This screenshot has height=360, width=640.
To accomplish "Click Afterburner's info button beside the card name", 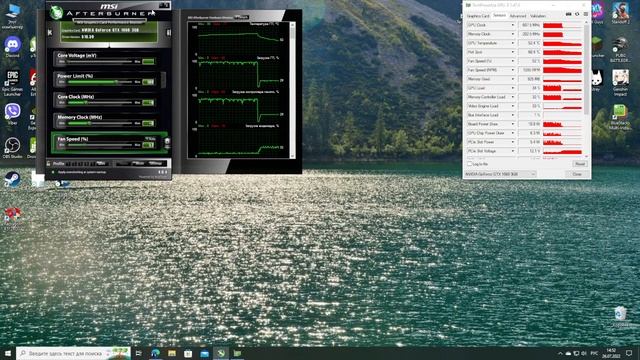I will coord(168,32).
